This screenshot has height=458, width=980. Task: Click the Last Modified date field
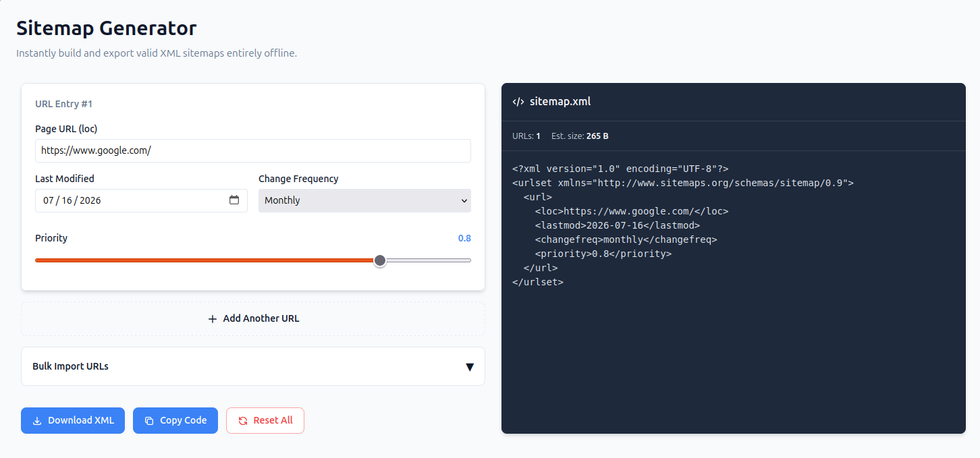[141, 200]
